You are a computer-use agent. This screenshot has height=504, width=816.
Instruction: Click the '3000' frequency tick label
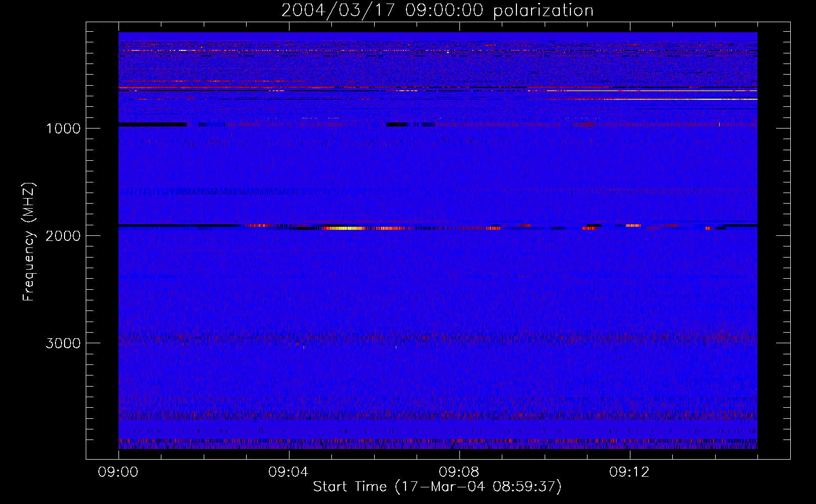pos(63,343)
